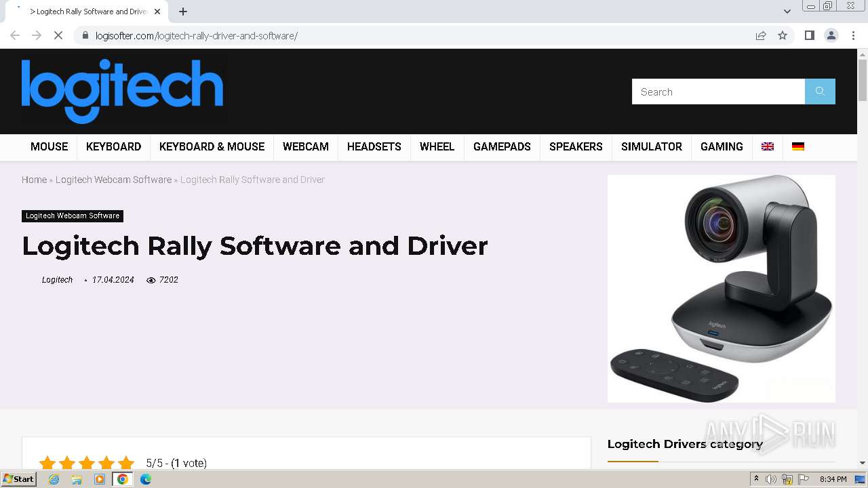Open KEYBOARD & MOUSE category

tap(212, 146)
